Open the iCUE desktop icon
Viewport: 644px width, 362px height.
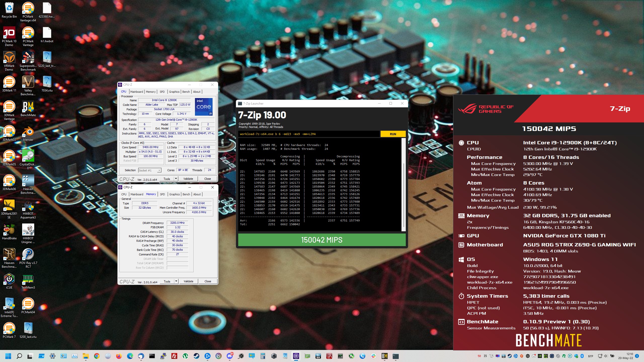point(9,281)
